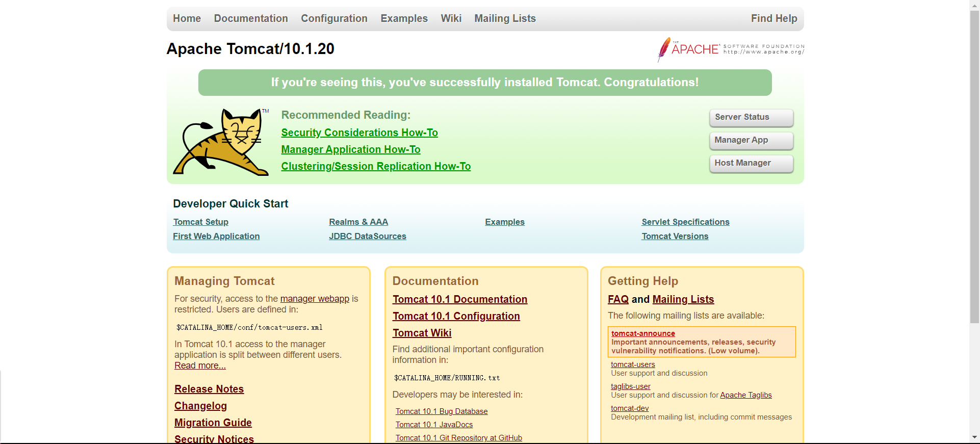Open the Configuration navigation item
Screen dimensions: 980x444
[334, 18]
